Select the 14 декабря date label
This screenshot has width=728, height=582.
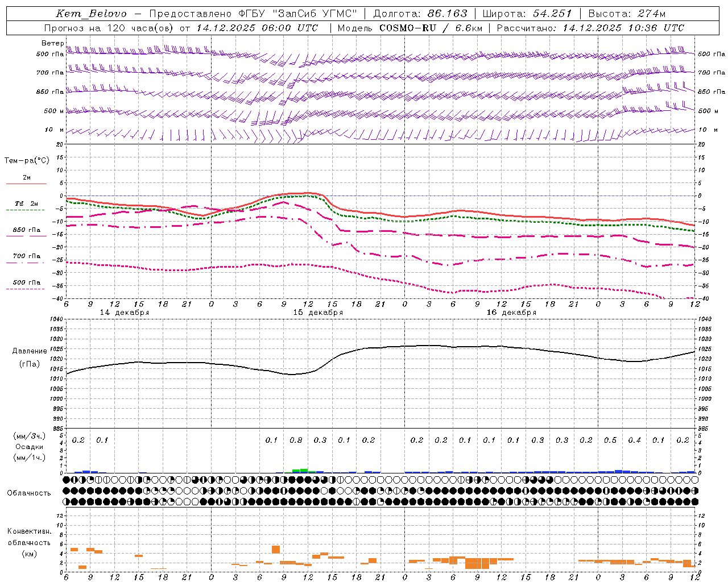(x=125, y=313)
